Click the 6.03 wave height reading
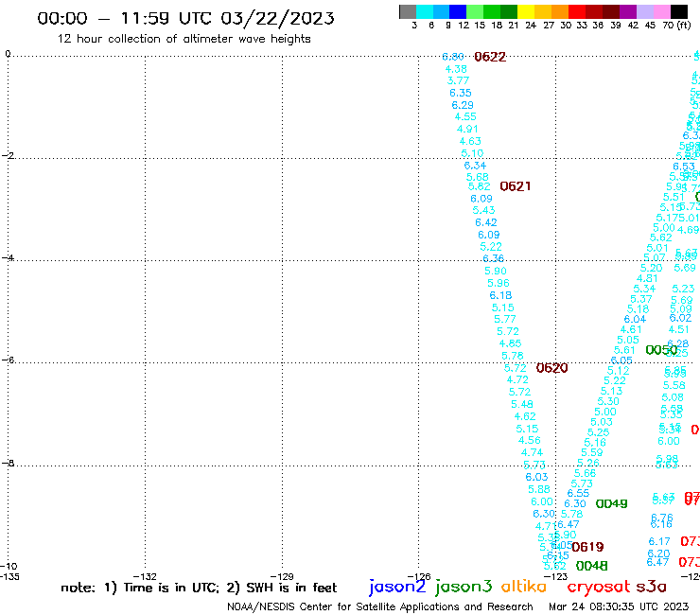This screenshot has height=615, width=700. tap(536, 477)
